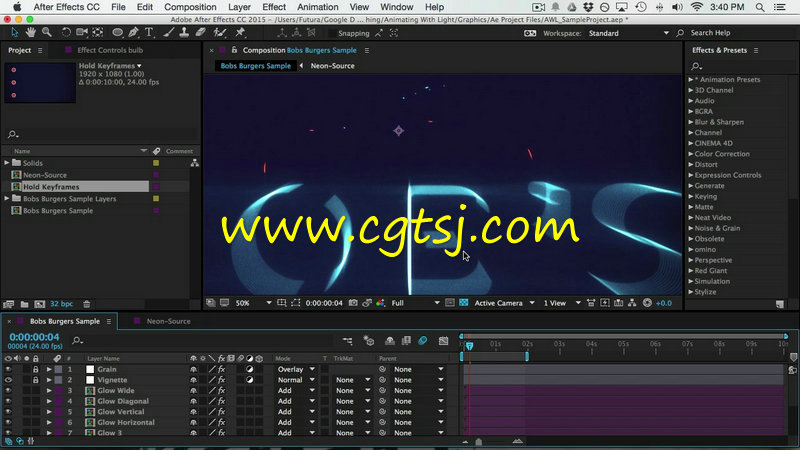Open composition flowchart icon in viewer
The width and height of the screenshot is (800, 450).
click(632, 303)
